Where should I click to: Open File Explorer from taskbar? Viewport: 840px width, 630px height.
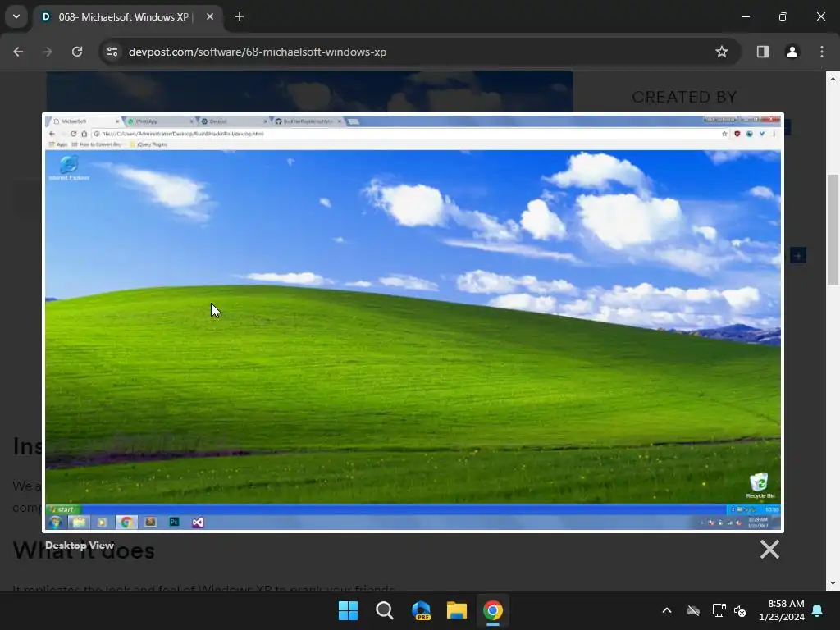pyautogui.click(x=457, y=610)
